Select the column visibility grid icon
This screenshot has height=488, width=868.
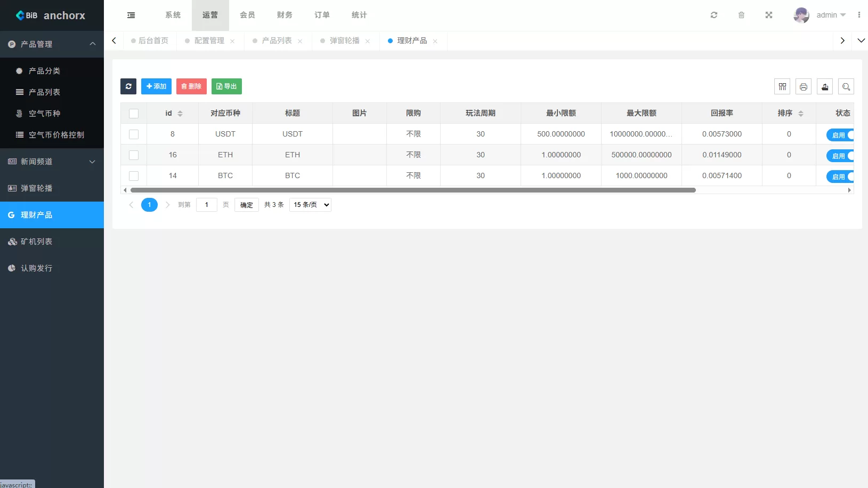tap(782, 86)
